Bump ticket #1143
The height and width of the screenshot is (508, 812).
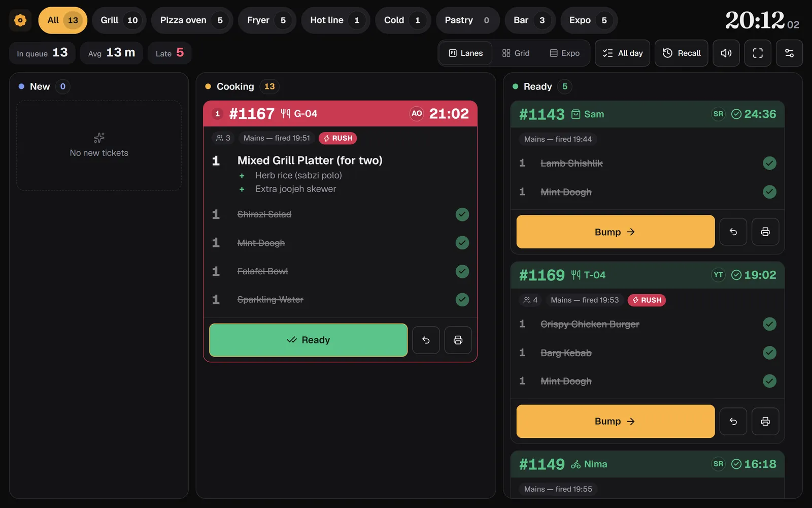[616, 232]
